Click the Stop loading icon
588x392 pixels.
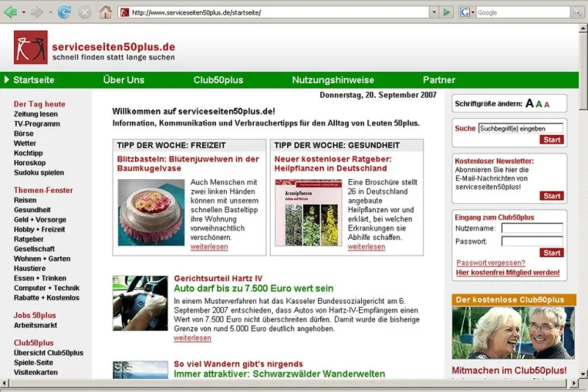coord(85,12)
